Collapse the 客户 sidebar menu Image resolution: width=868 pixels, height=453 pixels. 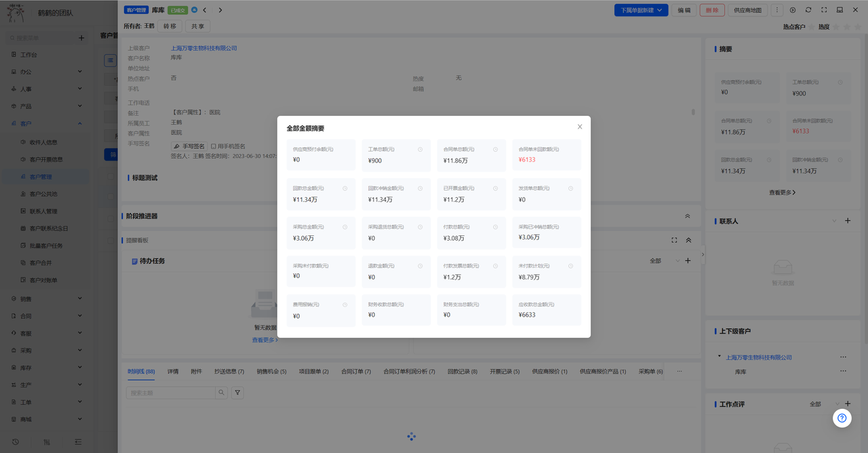(x=45, y=123)
